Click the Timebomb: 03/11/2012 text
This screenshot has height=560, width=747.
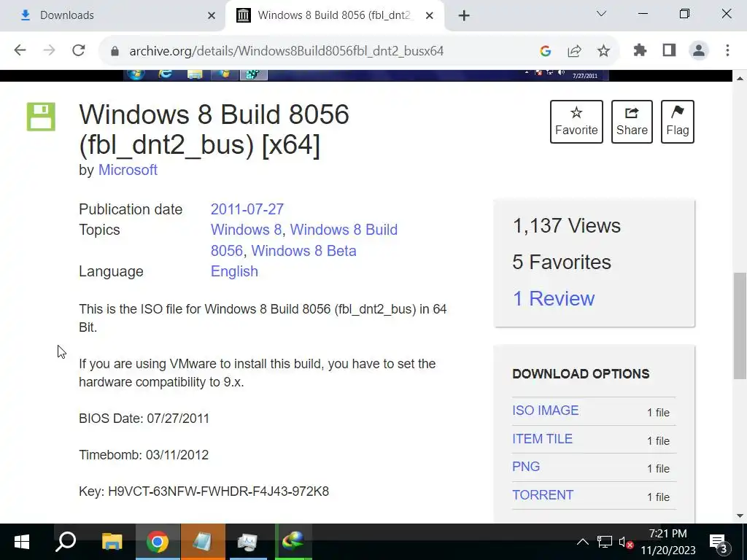(144, 455)
